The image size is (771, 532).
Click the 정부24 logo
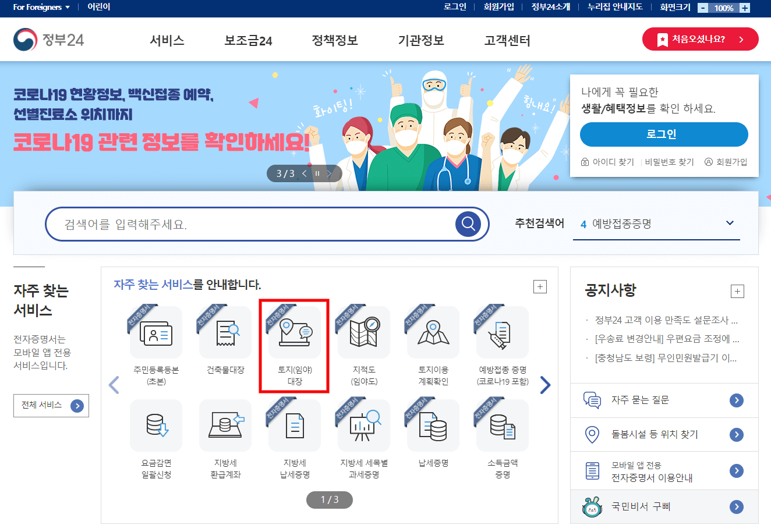[49, 40]
